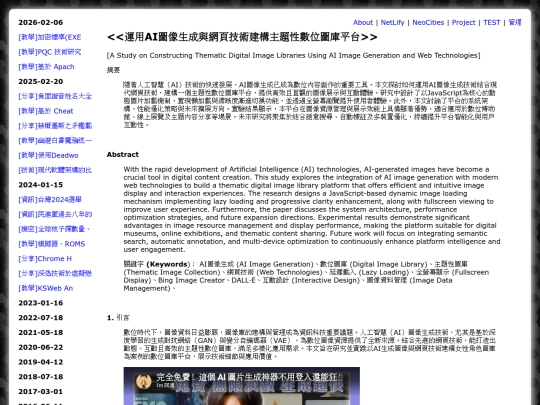Open the 管理 link at top right
The image size is (540, 405).
515,22
